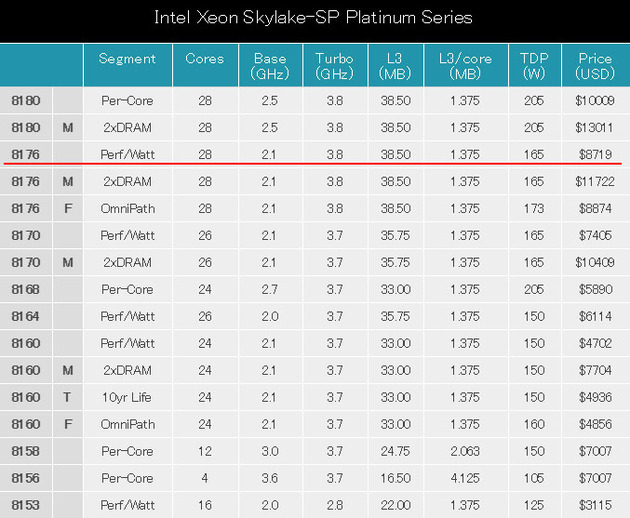Click the L3/core (MB) header
Screen dimensions: 630x518
(465, 65)
